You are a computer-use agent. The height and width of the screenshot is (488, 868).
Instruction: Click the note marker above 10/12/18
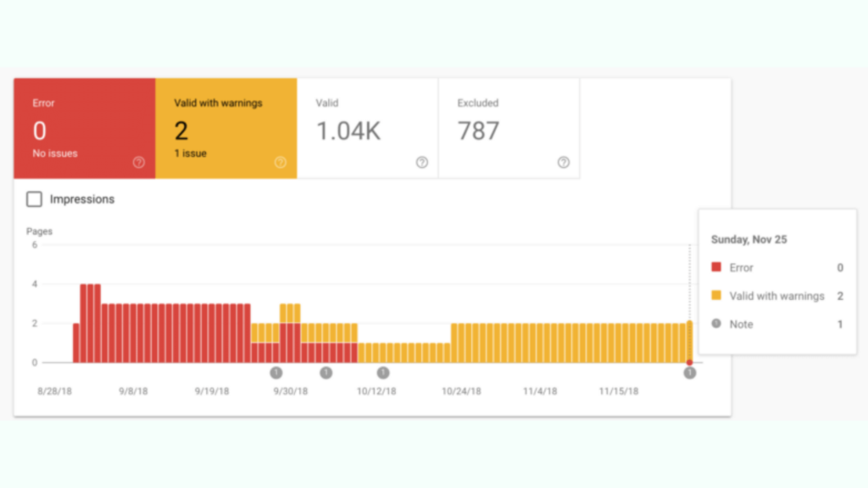click(x=383, y=373)
